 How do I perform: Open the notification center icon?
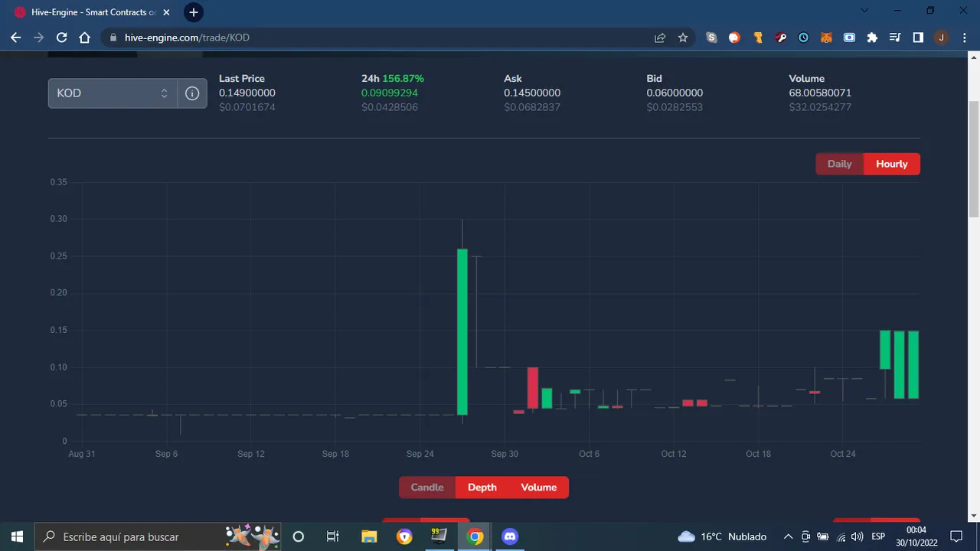(x=955, y=536)
